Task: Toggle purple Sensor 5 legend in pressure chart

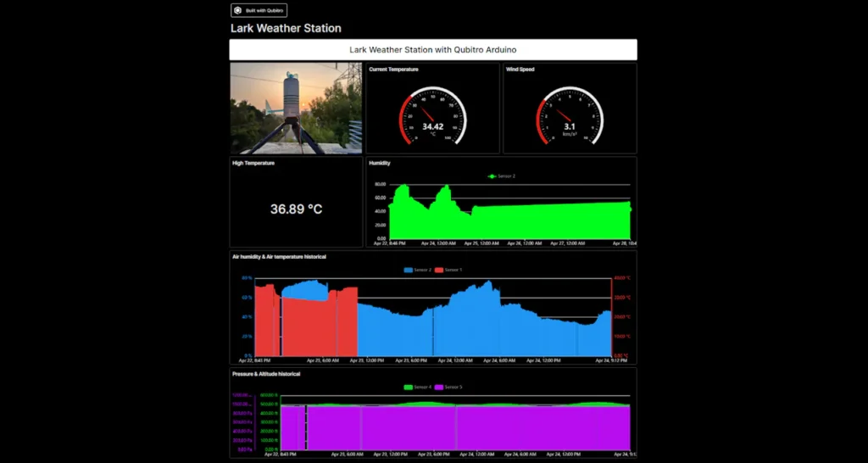Action: pyautogui.click(x=448, y=388)
